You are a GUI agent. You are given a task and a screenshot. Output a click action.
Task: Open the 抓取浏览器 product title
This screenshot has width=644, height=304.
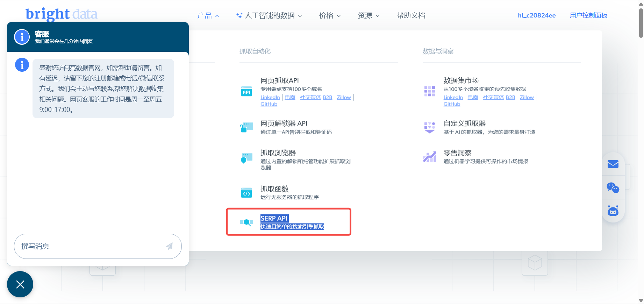coord(278,153)
